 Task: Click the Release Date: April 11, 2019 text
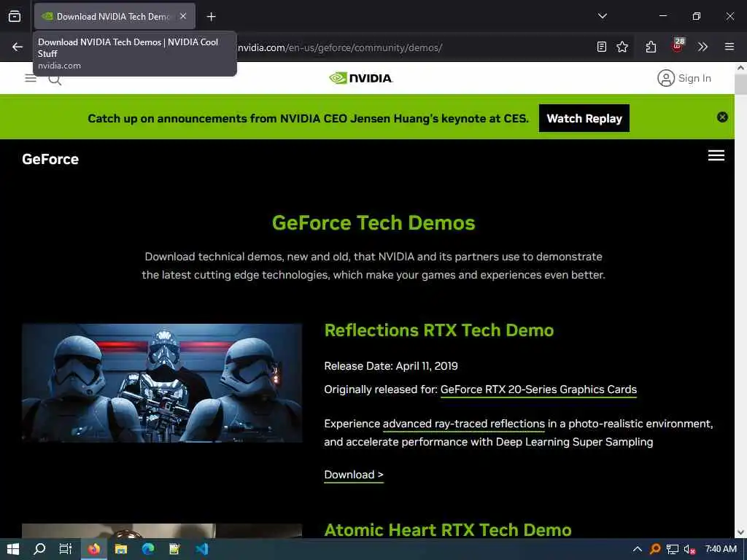click(391, 366)
